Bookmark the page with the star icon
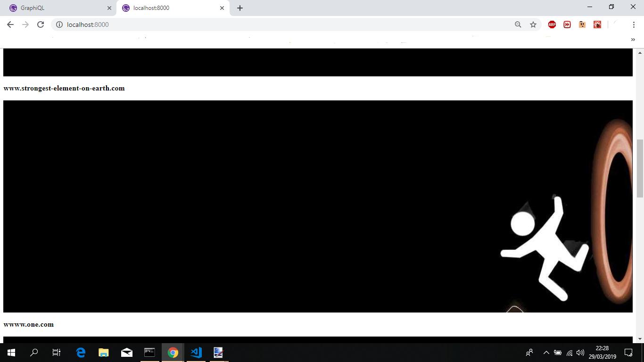 click(x=533, y=24)
